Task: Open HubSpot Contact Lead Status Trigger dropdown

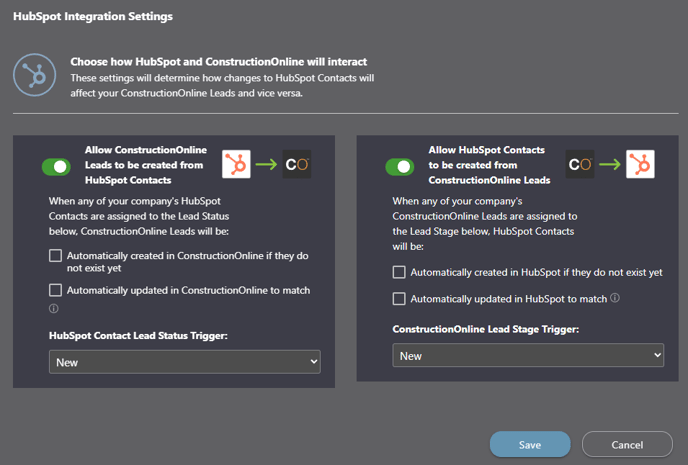Action: [x=185, y=362]
